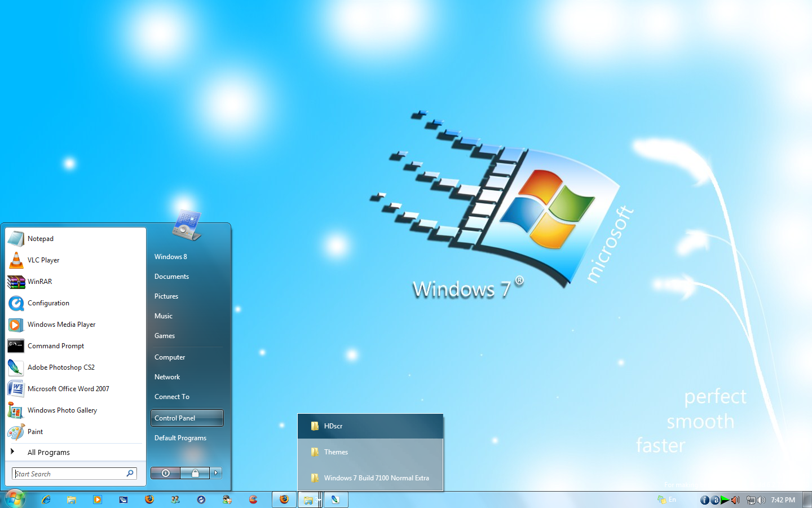Click the blue 'i' tray icon

(x=705, y=500)
